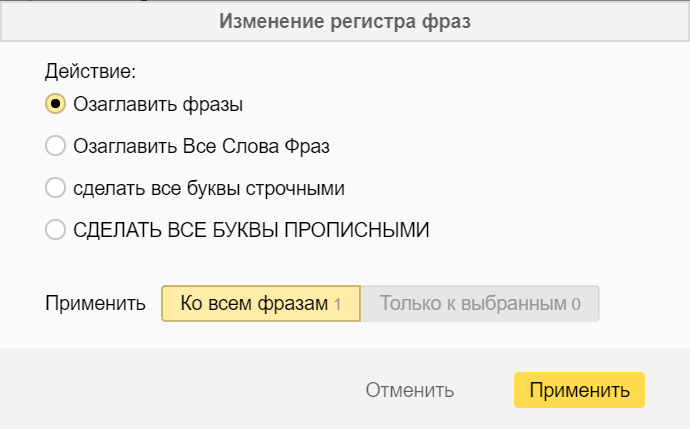Click the counter "1" in "Ко всем фразам"
Screen dimensions: 690x429
tap(338, 304)
